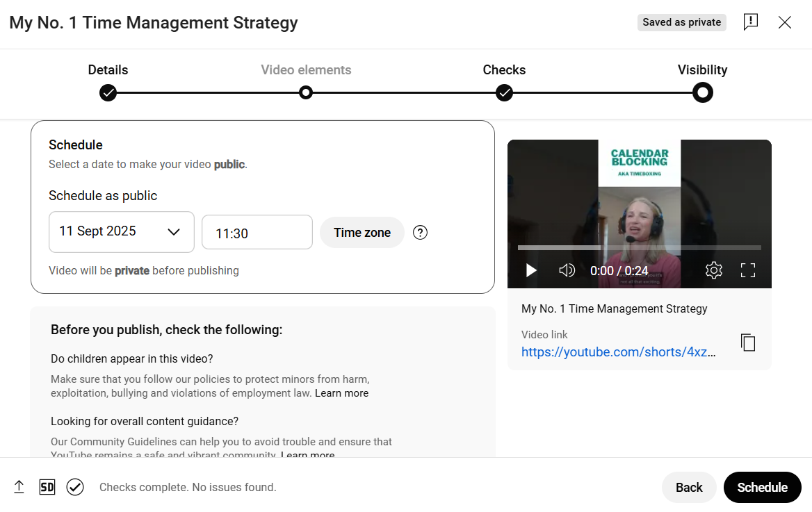
Task: Click the checks complete checkmark icon
Action: click(75, 487)
